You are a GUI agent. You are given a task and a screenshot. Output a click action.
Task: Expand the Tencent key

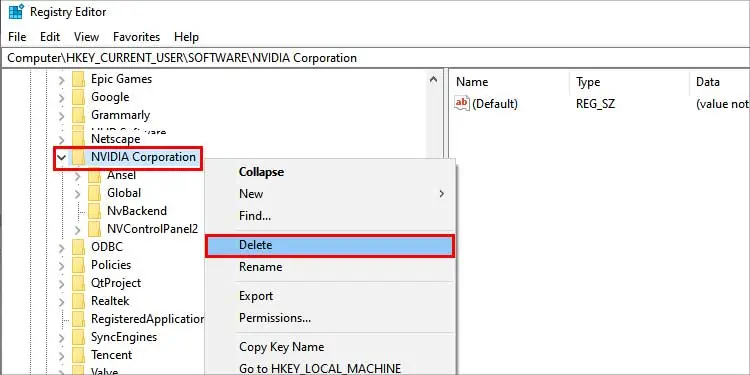tap(61, 355)
